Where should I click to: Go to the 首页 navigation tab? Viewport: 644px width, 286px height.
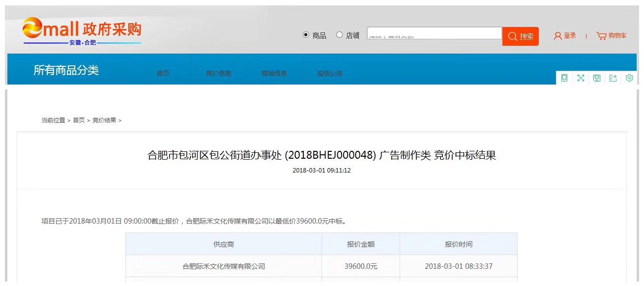[x=163, y=73]
